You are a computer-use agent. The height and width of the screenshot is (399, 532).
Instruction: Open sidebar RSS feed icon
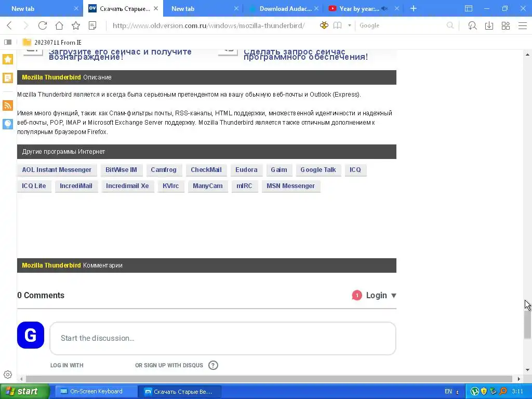click(8, 105)
